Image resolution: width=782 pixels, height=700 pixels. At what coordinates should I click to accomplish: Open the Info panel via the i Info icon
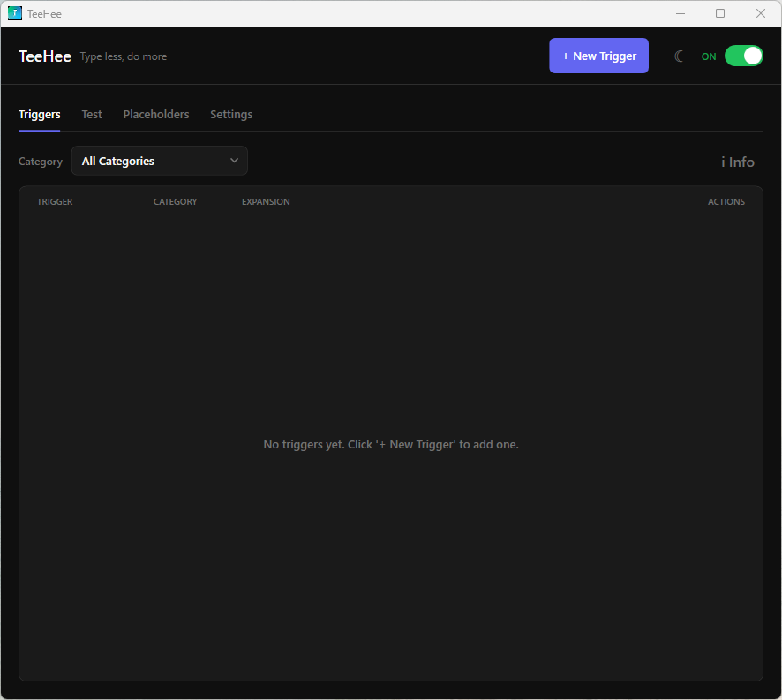738,162
